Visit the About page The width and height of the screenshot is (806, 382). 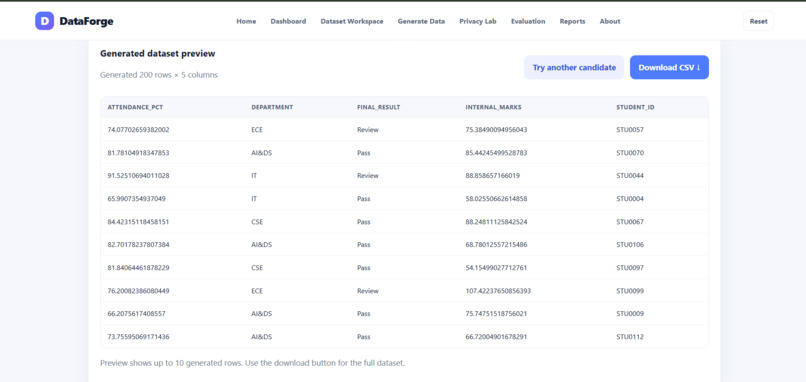click(x=610, y=22)
